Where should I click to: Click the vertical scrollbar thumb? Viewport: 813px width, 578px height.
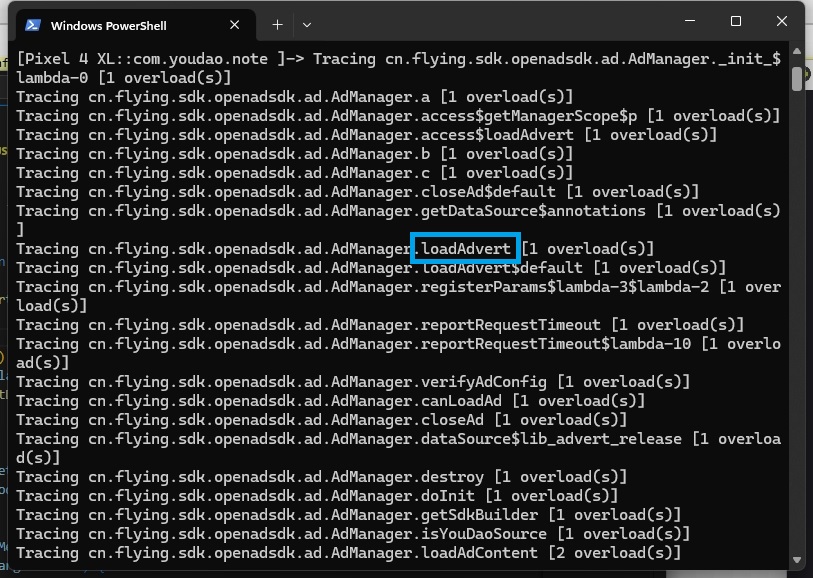(x=796, y=78)
